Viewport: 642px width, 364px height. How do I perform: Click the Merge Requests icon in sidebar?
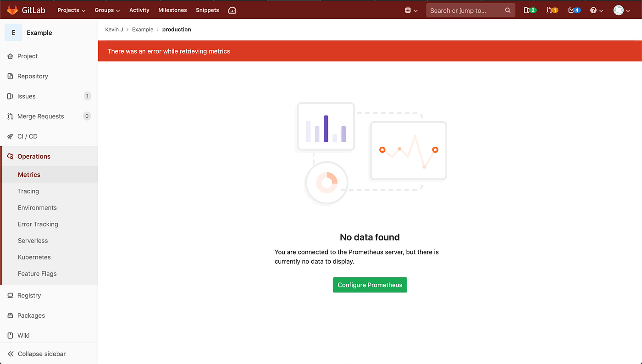tap(10, 116)
